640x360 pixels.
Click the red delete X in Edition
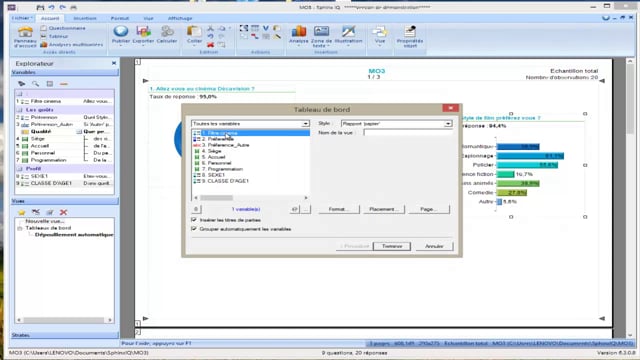point(210,45)
